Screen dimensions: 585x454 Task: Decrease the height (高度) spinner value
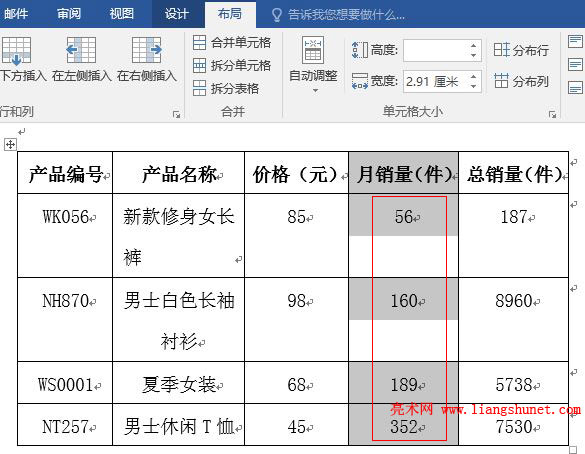[473, 55]
